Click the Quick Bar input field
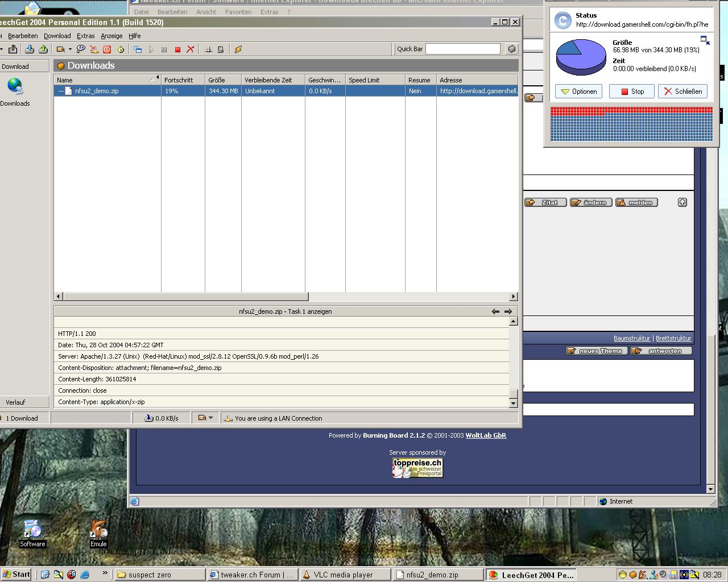 [462, 49]
